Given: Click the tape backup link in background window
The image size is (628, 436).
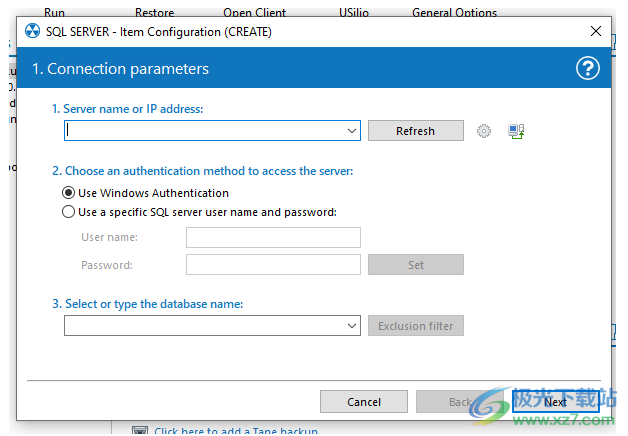Looking at the screenshot, I should 236,431.
